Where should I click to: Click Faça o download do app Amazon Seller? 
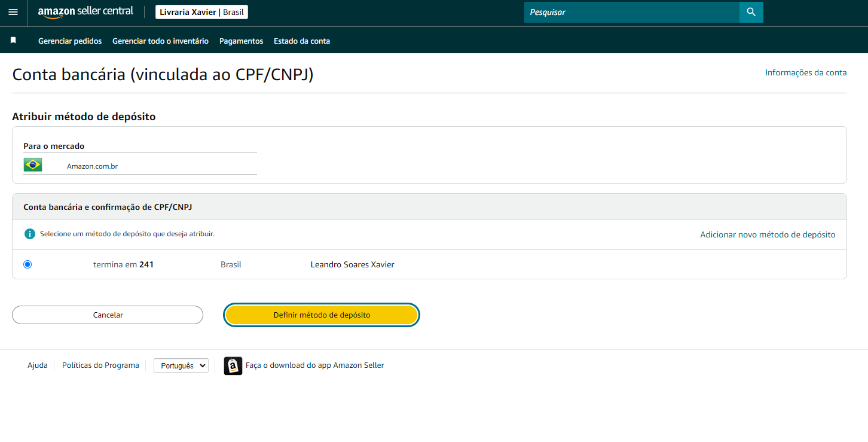(315, 365)
